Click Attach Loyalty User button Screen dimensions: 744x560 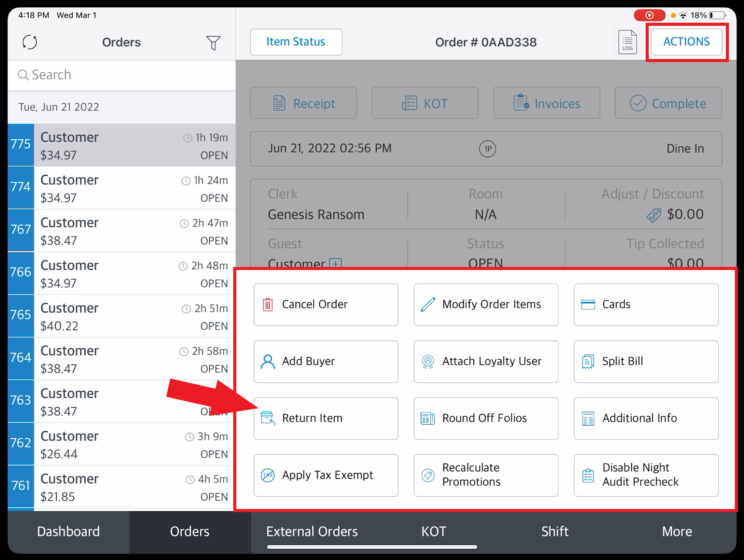(486, 361)
